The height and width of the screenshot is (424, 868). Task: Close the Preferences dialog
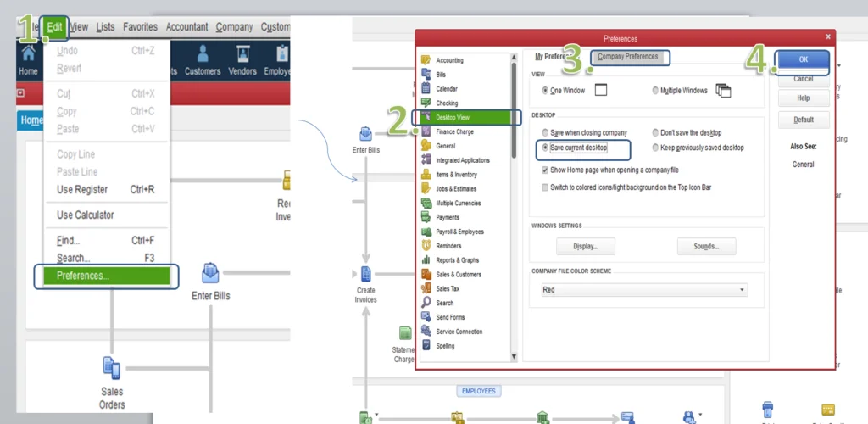click(828, 37)
